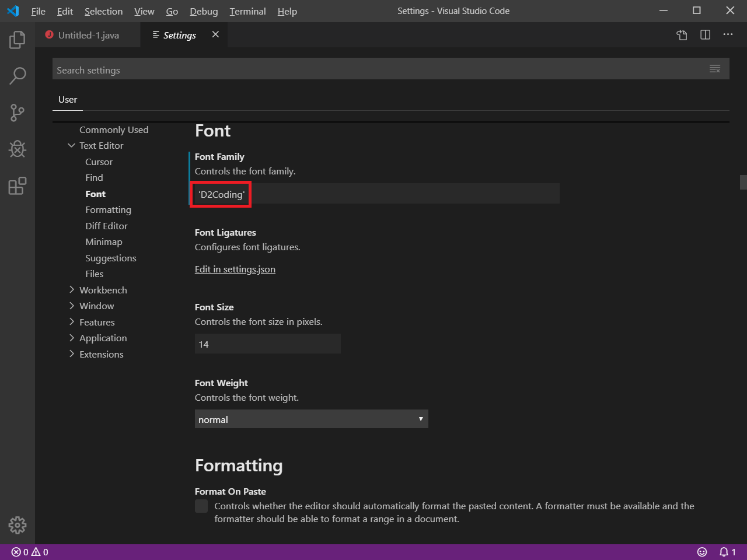Go to Diff Editor settings in tree
Screen dimensions: 747x560
tap(106, 226)
